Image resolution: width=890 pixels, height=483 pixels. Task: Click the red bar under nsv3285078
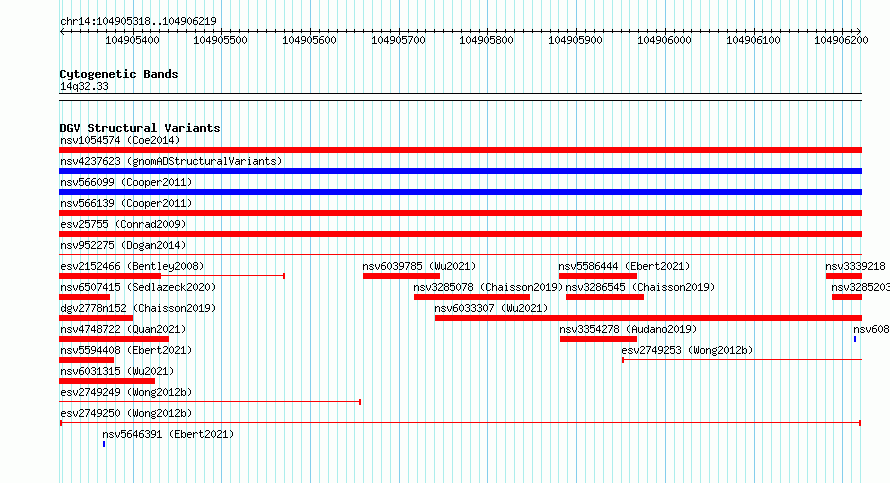[x=472, y=297]
